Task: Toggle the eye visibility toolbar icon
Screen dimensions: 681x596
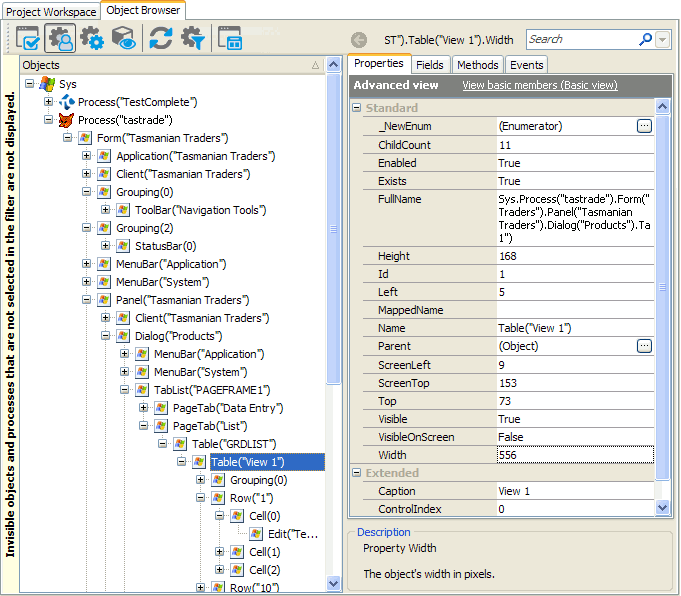Action: 124,40
